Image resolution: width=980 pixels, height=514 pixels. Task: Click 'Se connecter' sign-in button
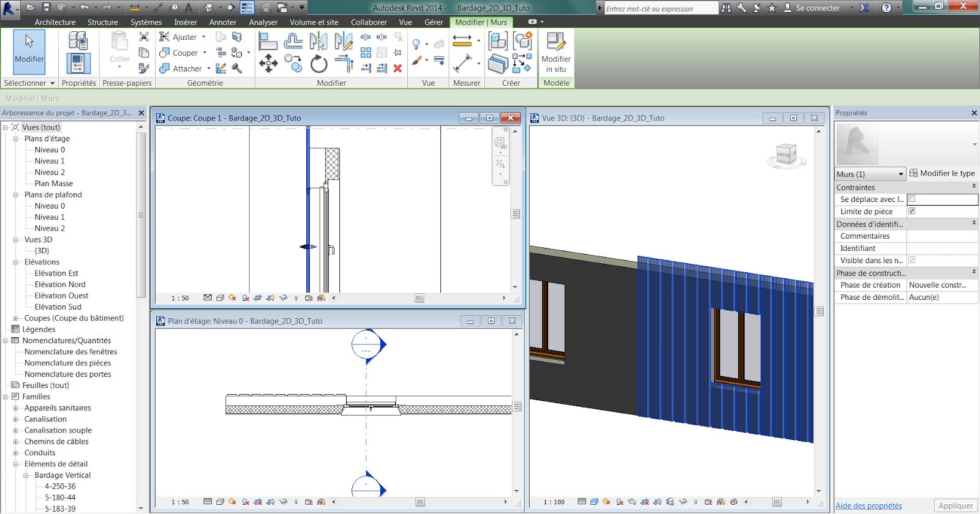click(x=812, y=8)
